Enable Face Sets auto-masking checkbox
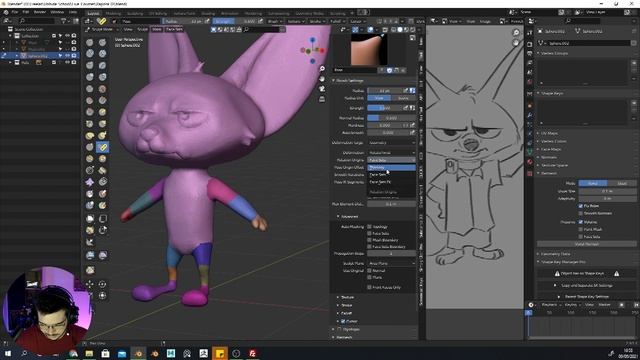The height and width of the screenshot is (360, 640). (x=369, y=233)
